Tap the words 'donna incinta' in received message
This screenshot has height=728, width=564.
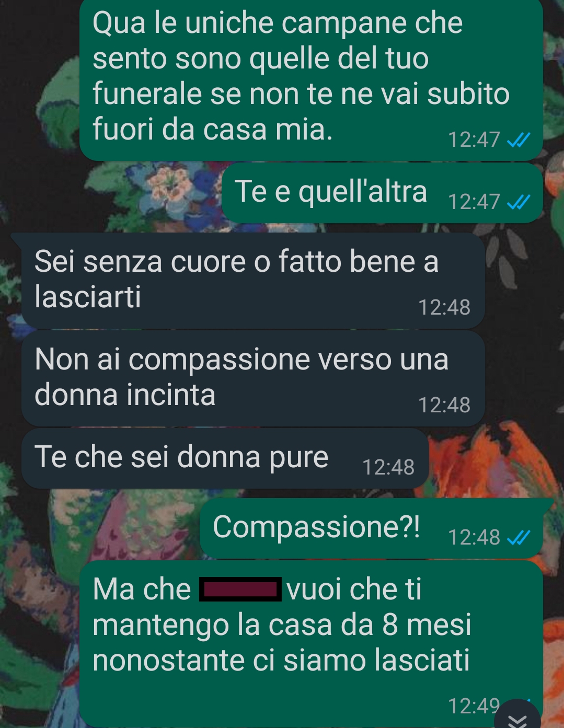[125, 395]
